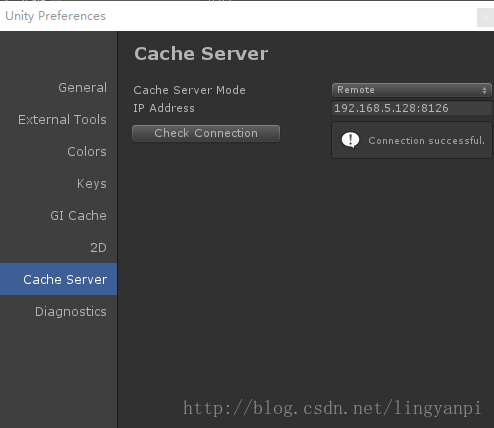
Task: Click the Check Connection button
Action: (x=206, y=133)
